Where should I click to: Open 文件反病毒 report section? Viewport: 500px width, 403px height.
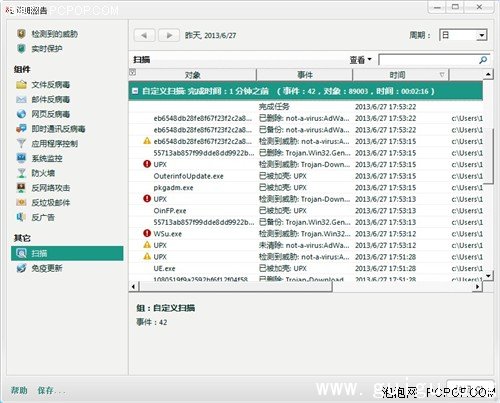(x=51, y=85)
